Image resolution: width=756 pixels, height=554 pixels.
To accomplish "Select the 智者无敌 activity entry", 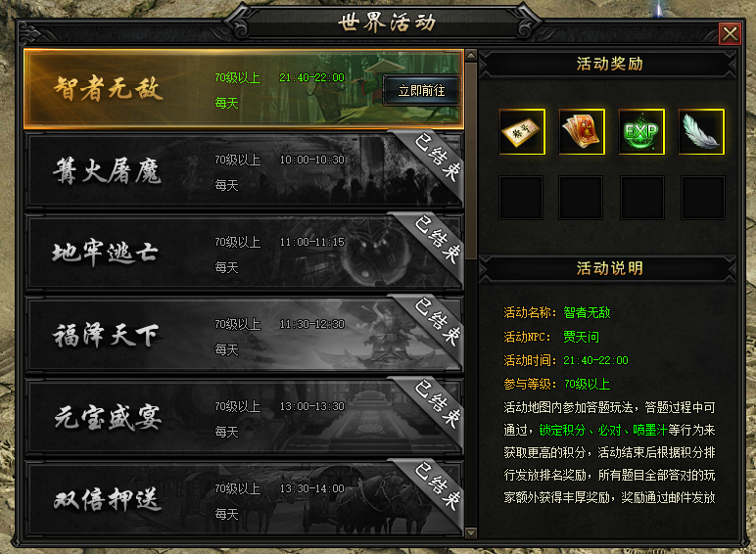I will tap(244, 89).
